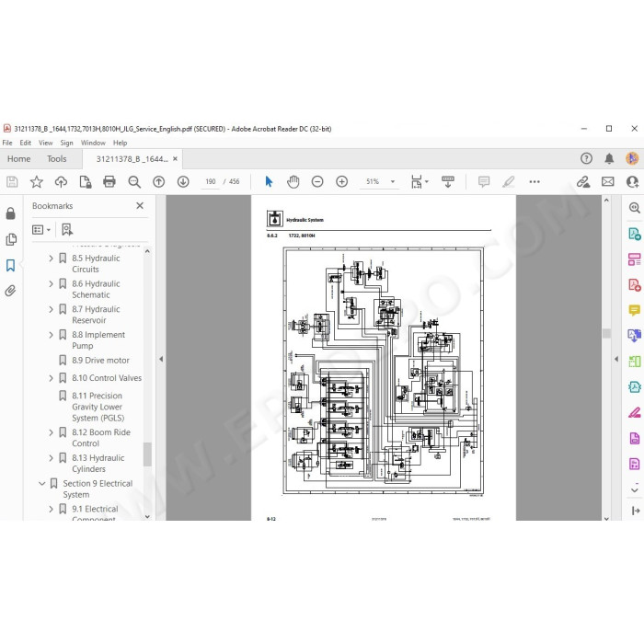
Task: Open the View menu
Action: coord(46,143)
